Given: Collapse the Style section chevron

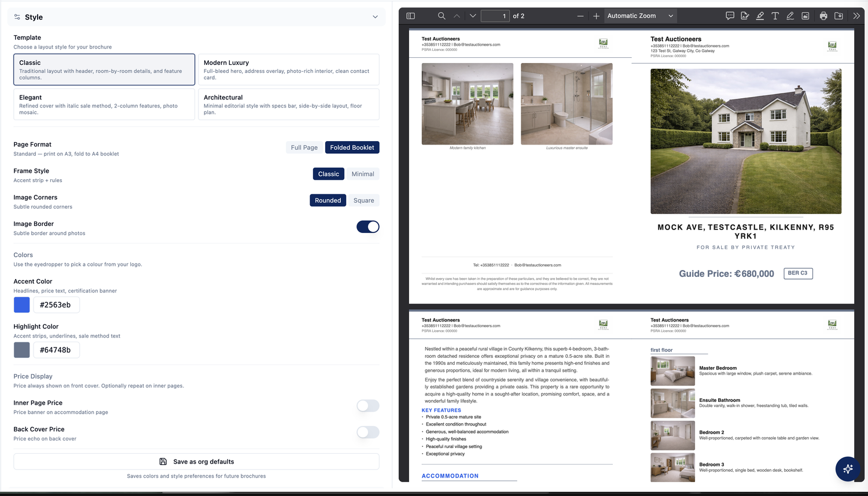Looking at the screenshot, I should point(375,17).
